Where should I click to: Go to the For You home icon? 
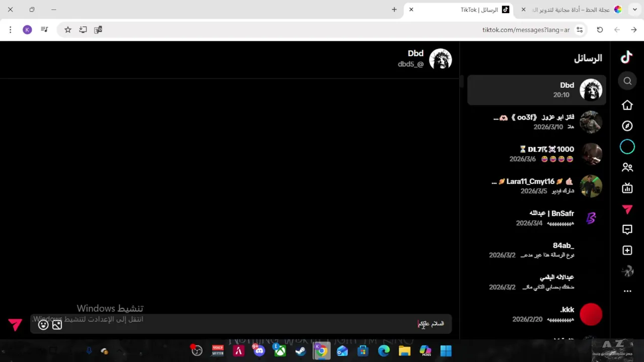tap(627, 105)
